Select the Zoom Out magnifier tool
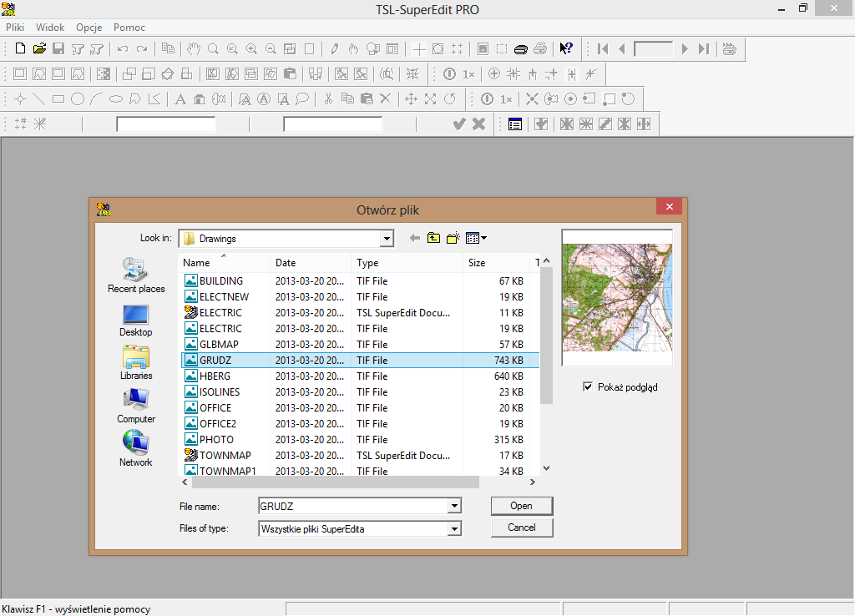 (271, 49)
